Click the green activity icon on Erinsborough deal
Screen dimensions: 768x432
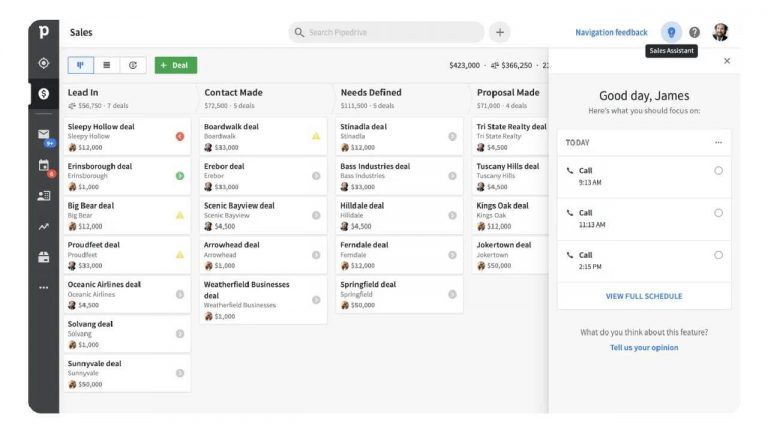tap(180, 176)
